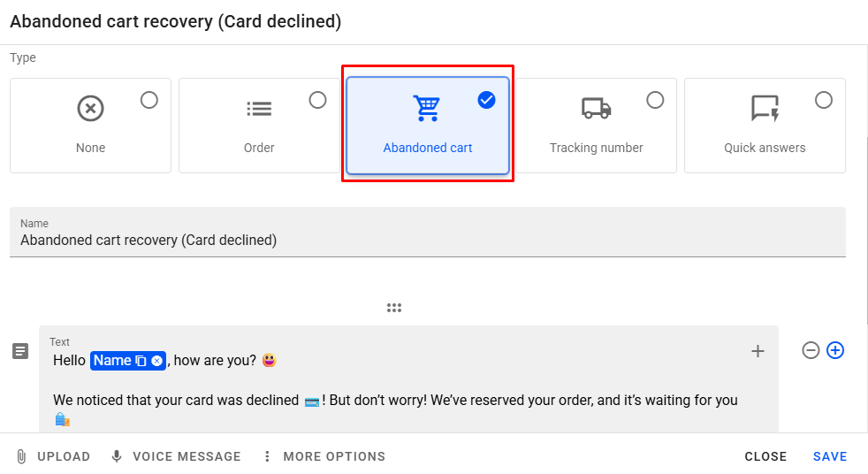Select the Tracking number radio button

click(x=655, y=100)
